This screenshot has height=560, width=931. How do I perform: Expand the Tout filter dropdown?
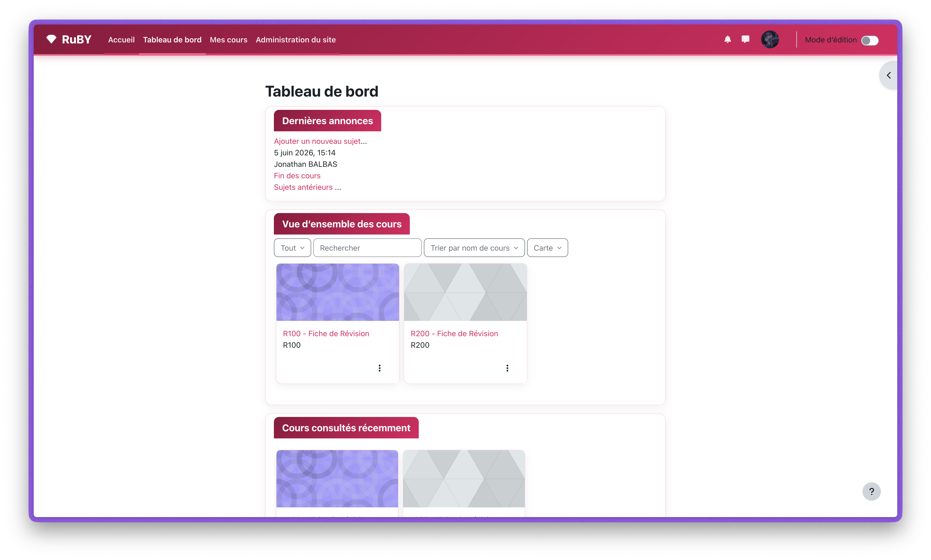293,248
